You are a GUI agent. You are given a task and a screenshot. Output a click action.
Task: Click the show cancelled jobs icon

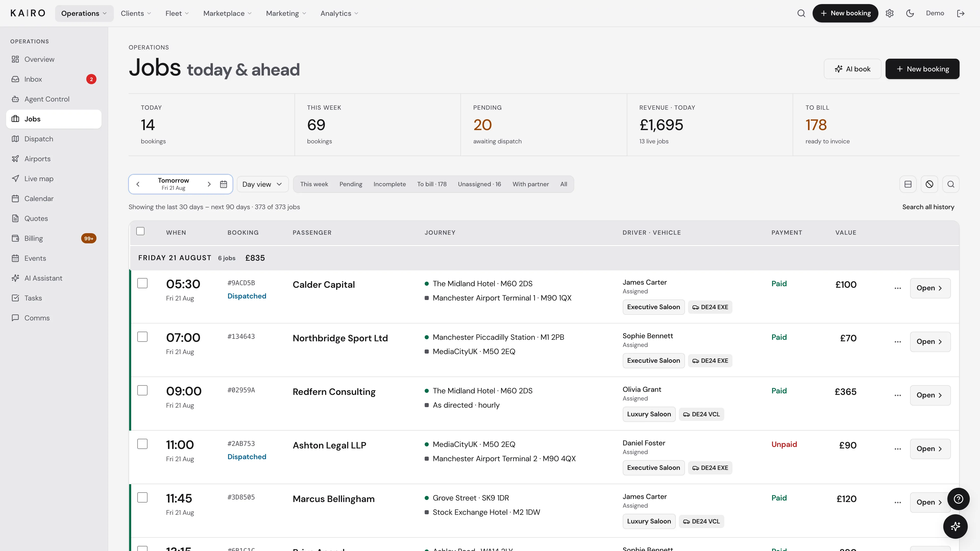click(x=929, y=184)
